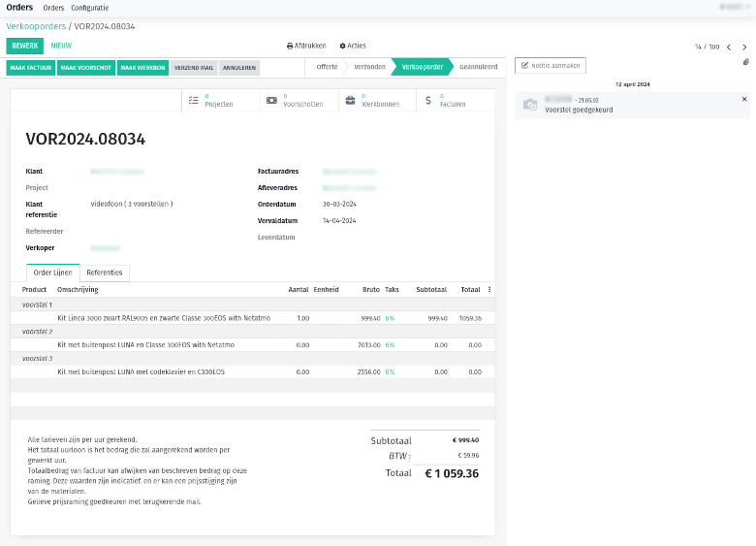Click the Maak Factuur button
Screen dimensions: 756x546
pos(31,67)
